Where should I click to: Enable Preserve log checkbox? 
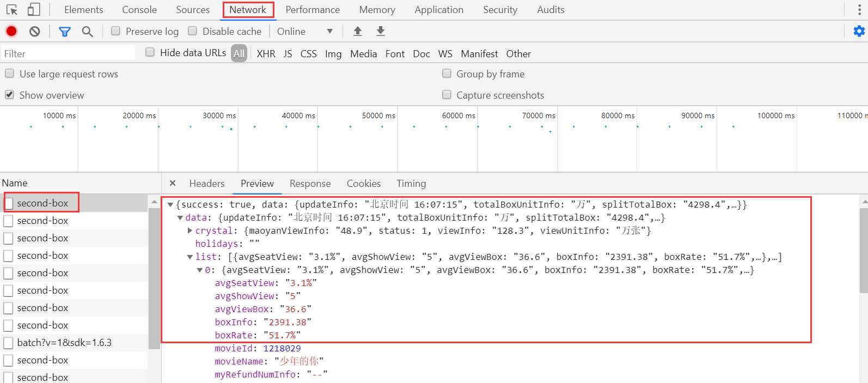[115, 31]
